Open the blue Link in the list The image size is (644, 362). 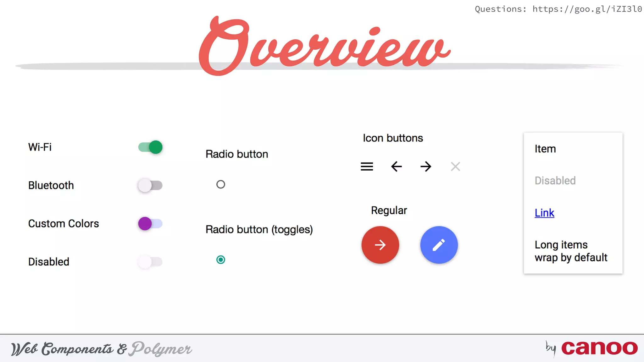[x=544, y=213]
